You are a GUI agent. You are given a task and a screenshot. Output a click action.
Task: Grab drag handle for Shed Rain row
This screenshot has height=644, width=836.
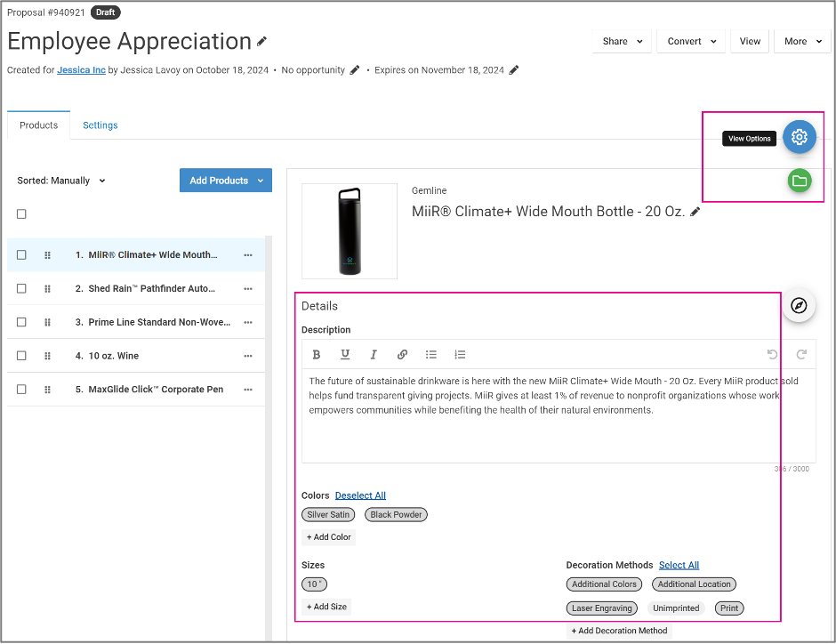tap(47, 289)
